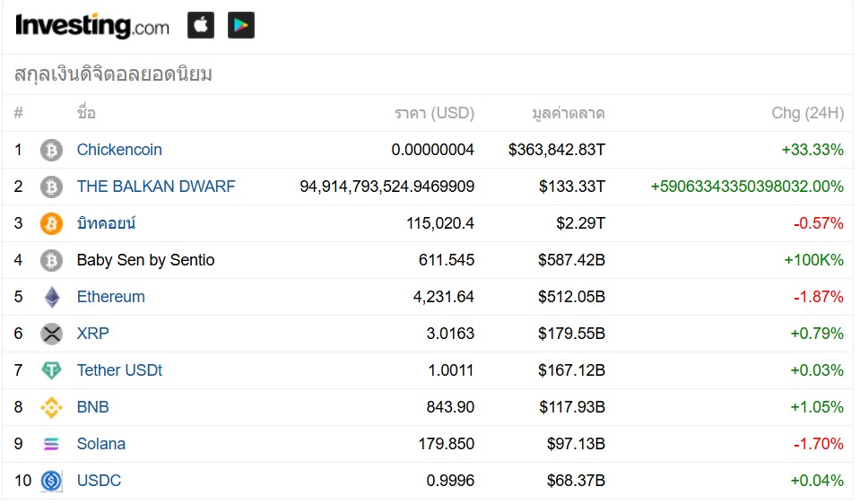The width and height of the screenshot is (860, 504).
Task: Click the +0.04% change value
Action: coord(817,481)
